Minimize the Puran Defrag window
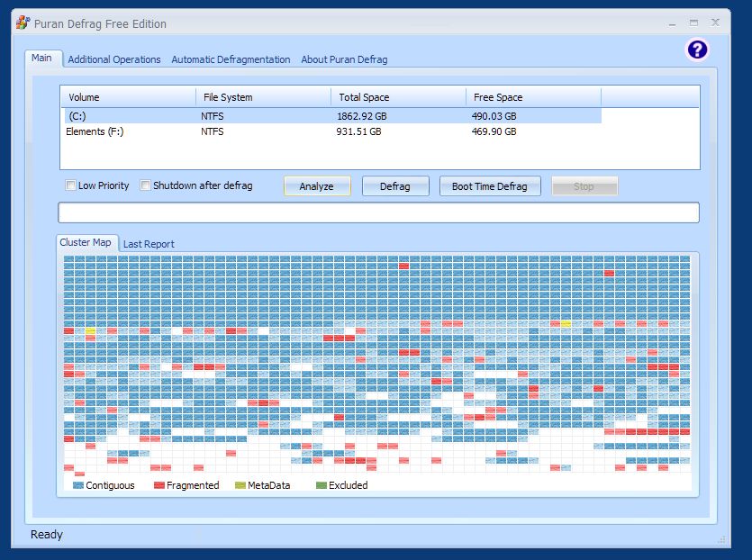 pos(673,23)
